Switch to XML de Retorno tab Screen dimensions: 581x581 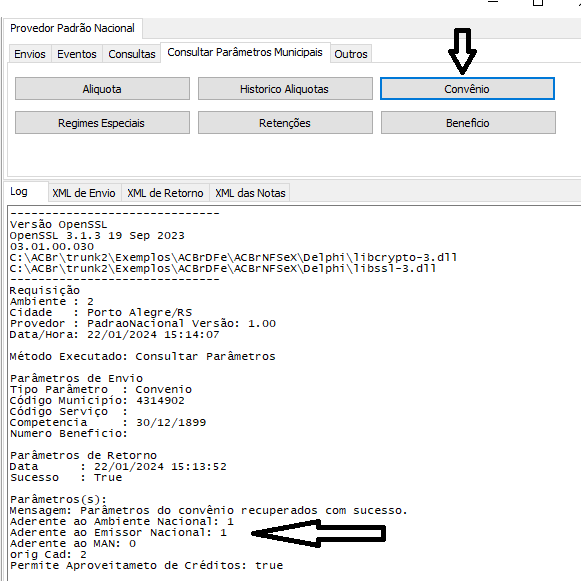[165, 193]
